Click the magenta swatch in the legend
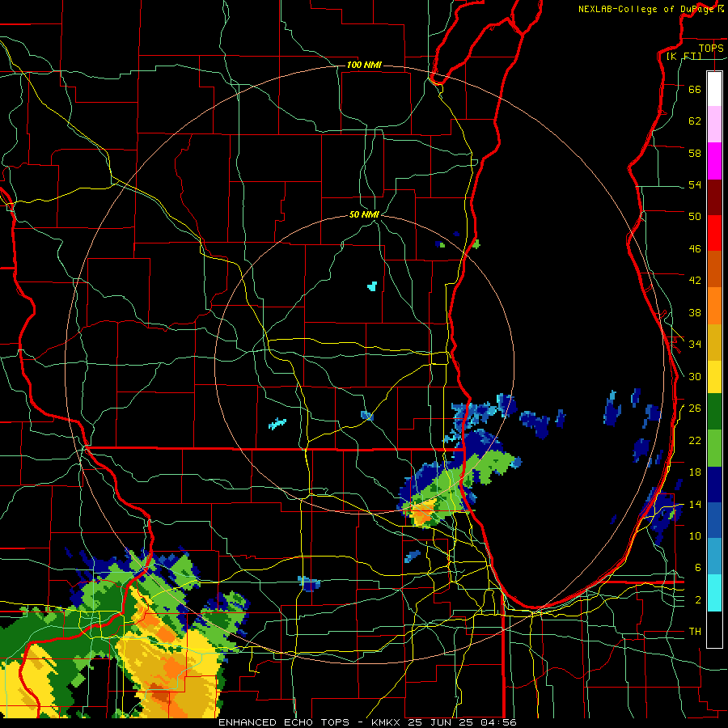This screenshot has width=728, height=728. (x=714, y=161)
